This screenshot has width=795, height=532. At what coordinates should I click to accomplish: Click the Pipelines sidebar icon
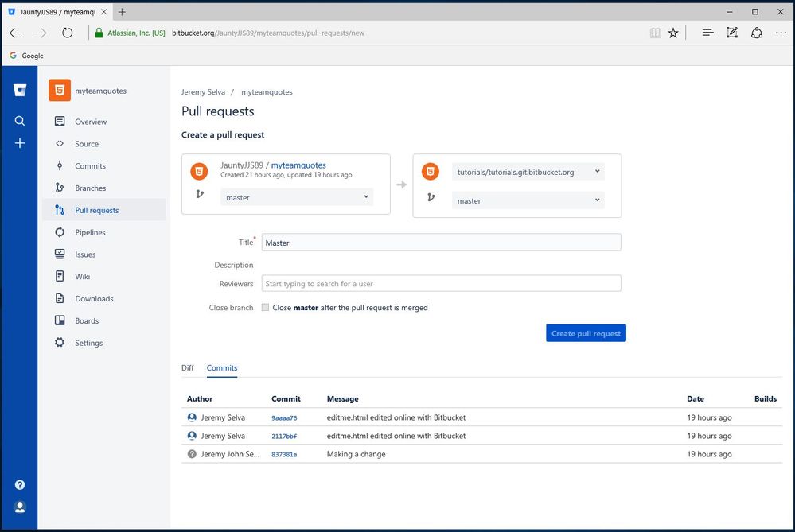tap(60, 232)
